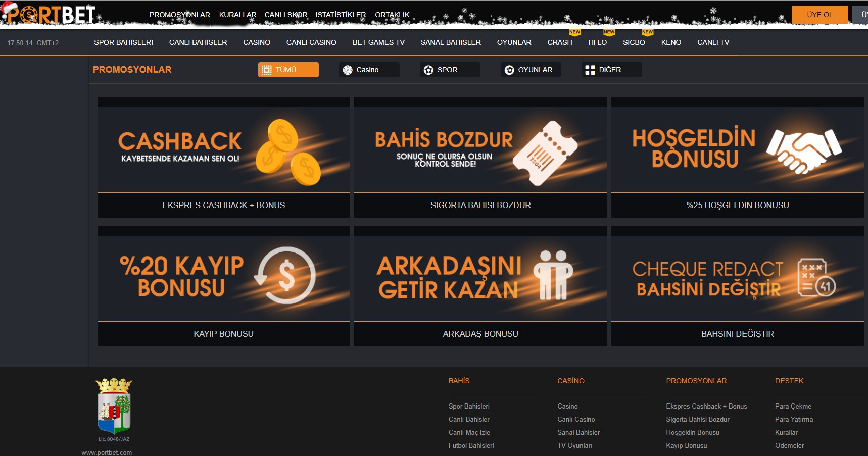Select the Keno navigation tab
868x456 pixels.
coord(671,42)
